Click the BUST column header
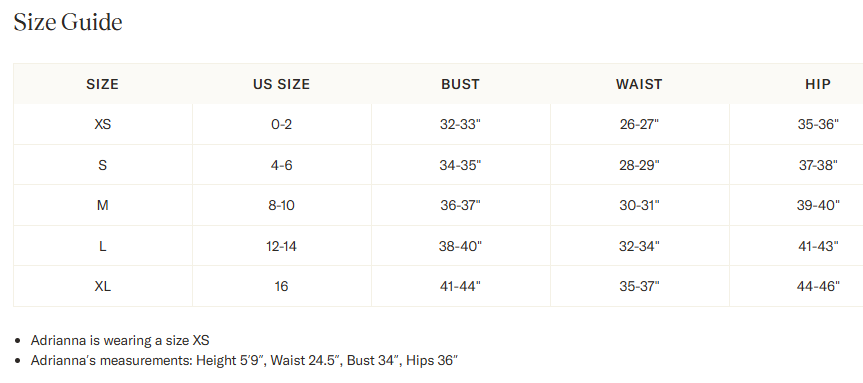The image size is (863, 383). pos(460,84)
